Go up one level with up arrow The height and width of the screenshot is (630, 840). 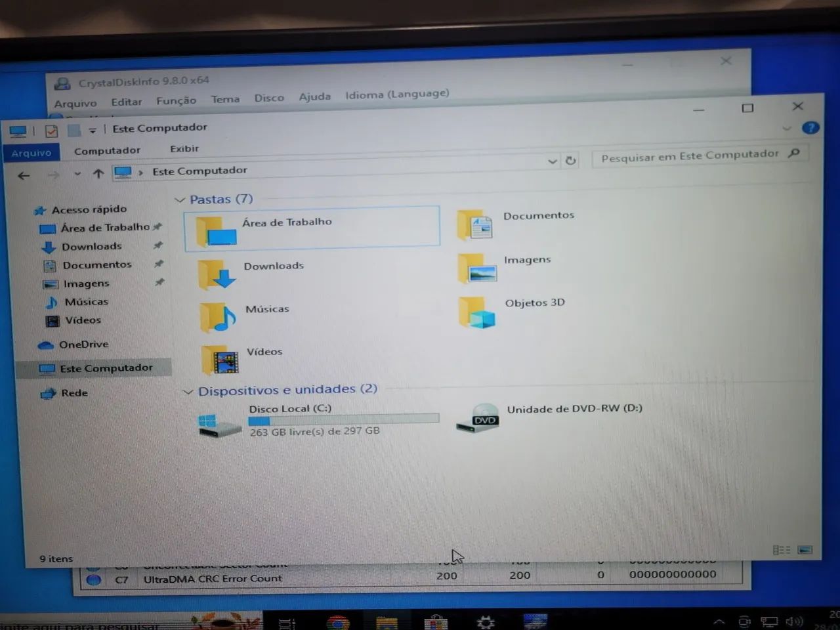tap(98, 173)
